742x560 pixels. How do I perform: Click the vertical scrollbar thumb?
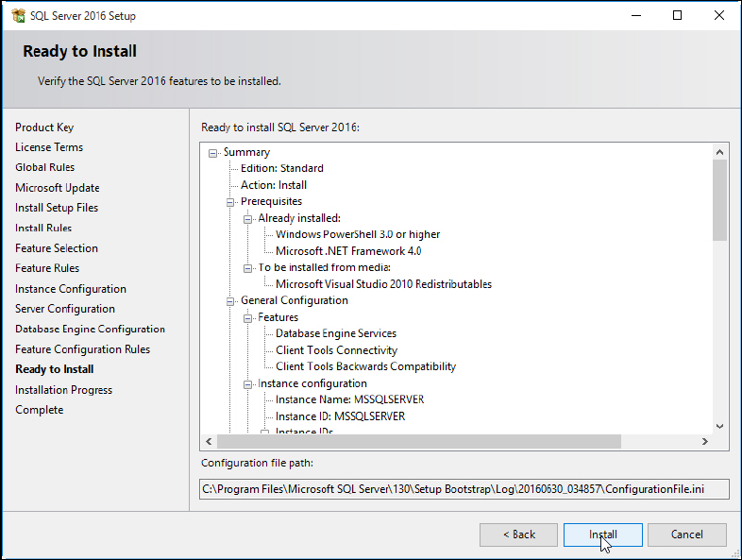(719, 200)
